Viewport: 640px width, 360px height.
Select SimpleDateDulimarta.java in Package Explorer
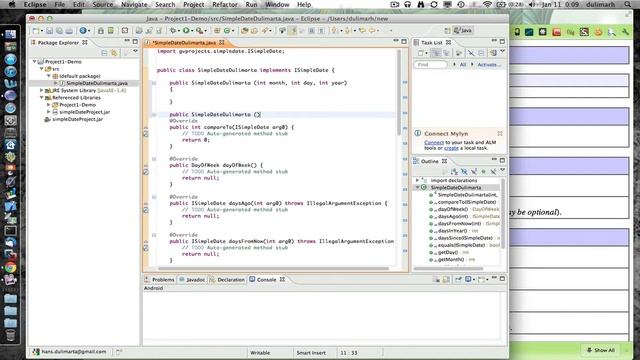97,83
